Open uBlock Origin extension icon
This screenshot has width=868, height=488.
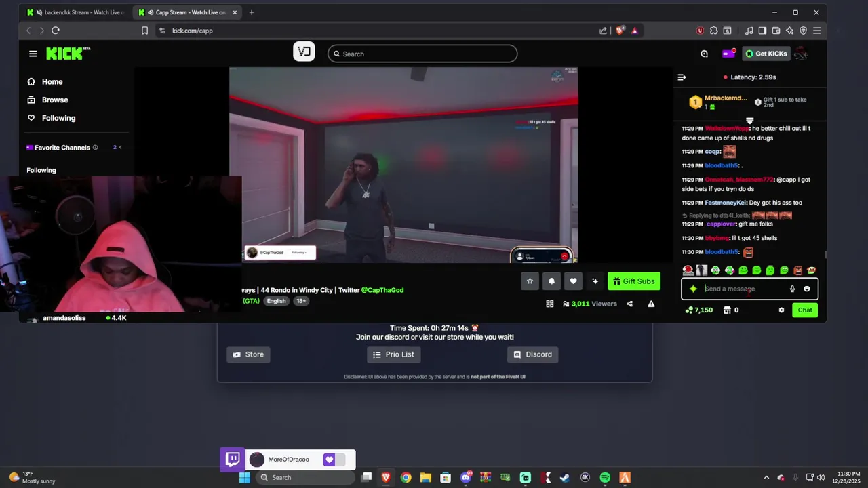click(700, 30)
